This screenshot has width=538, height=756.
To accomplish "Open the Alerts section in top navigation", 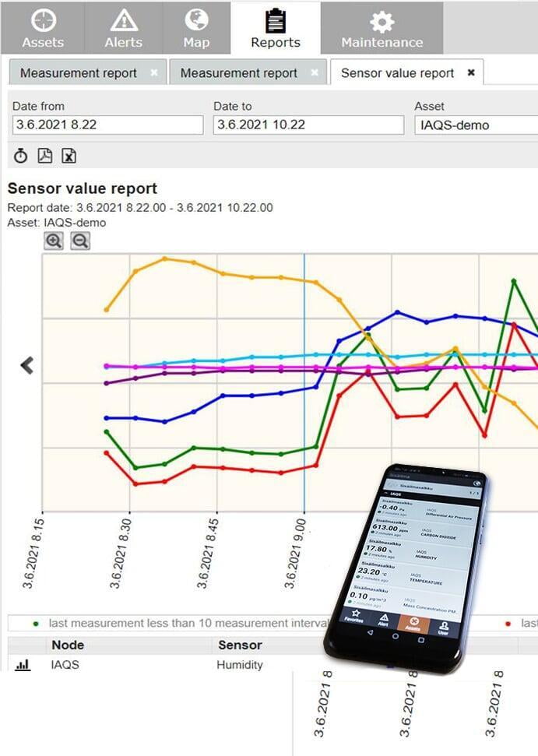I will (x=123, y=28).
